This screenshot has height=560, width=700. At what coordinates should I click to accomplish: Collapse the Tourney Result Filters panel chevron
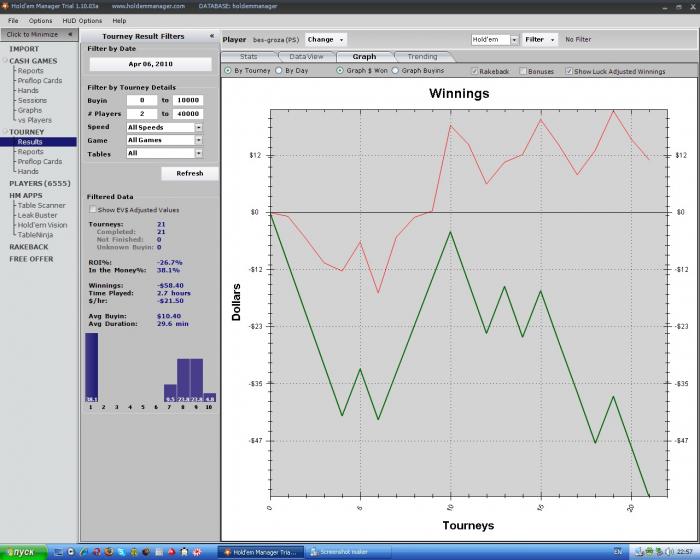click(x=212, y=36)
